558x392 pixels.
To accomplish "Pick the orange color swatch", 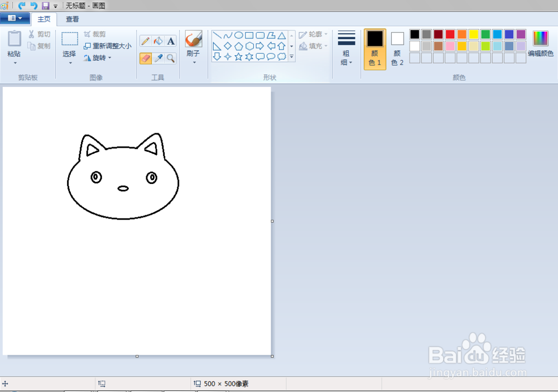I will pyautogui.click(x=462, y=34).
